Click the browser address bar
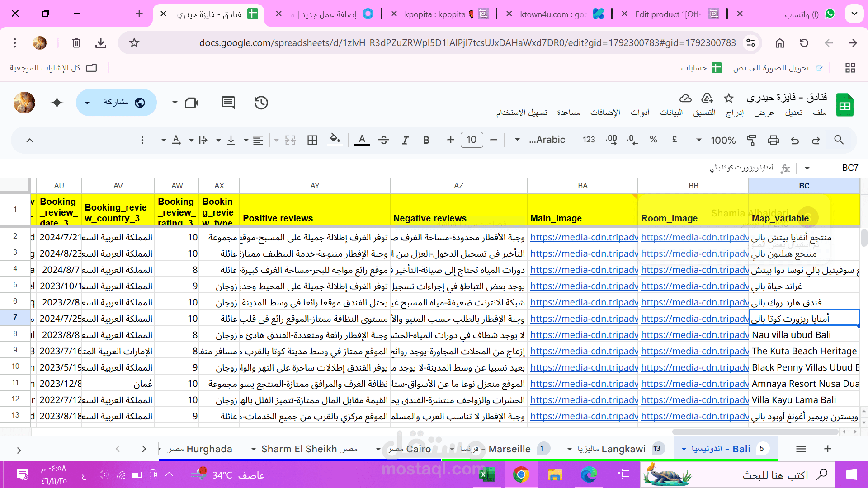The height and width of the screenshot is (488, 868). pyautogui.click(x=468, y=43)
